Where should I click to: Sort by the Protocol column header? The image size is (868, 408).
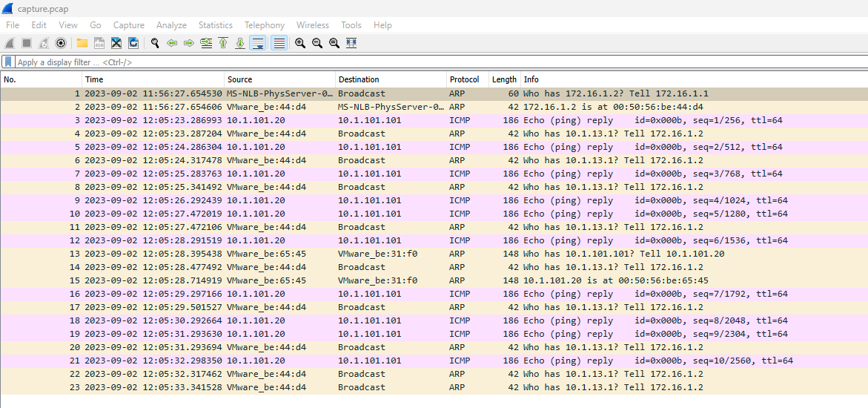click(467, 79)
